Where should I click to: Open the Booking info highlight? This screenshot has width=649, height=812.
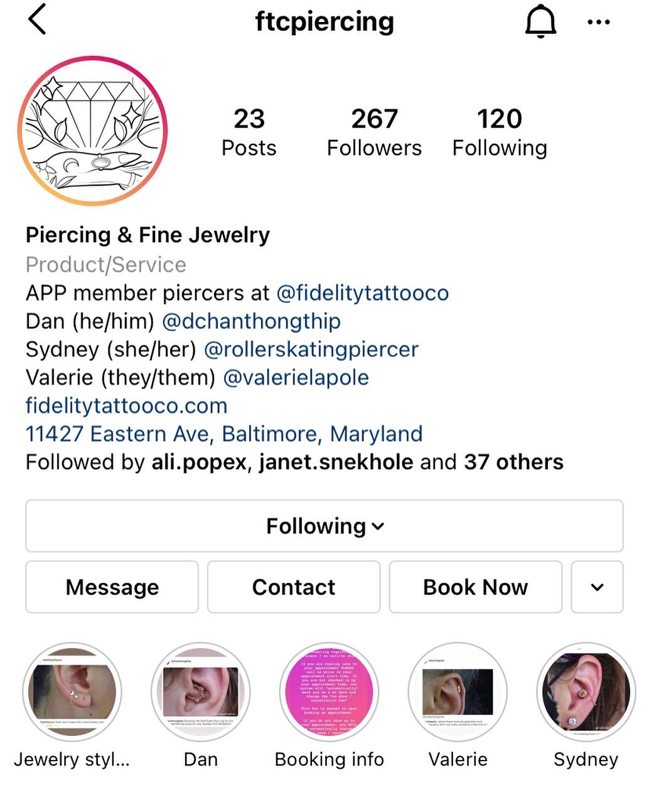tap(330, 691)
